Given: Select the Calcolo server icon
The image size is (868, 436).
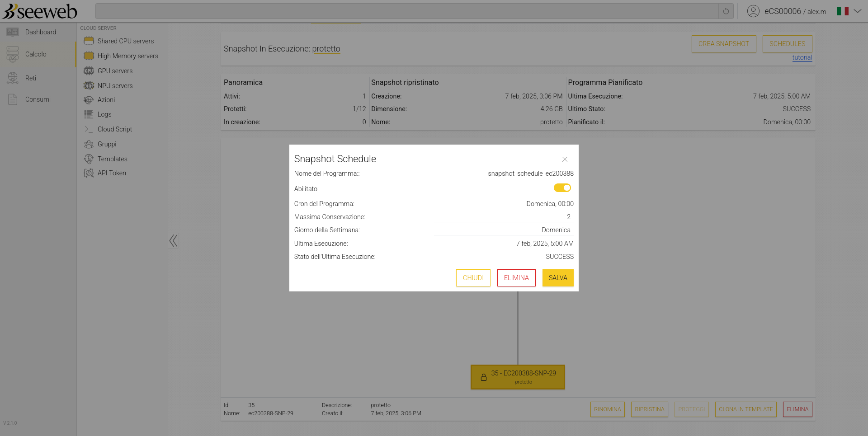Looking at the screenshot, I should (13, 54).
